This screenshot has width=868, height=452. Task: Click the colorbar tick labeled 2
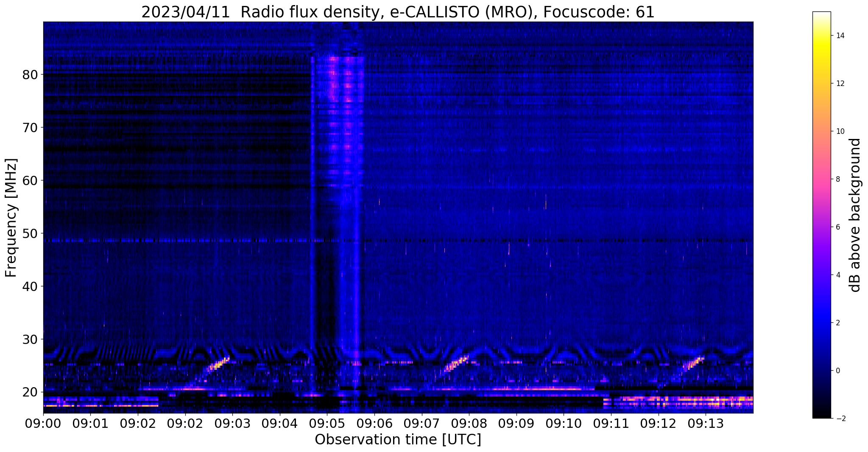pos(837,323)
